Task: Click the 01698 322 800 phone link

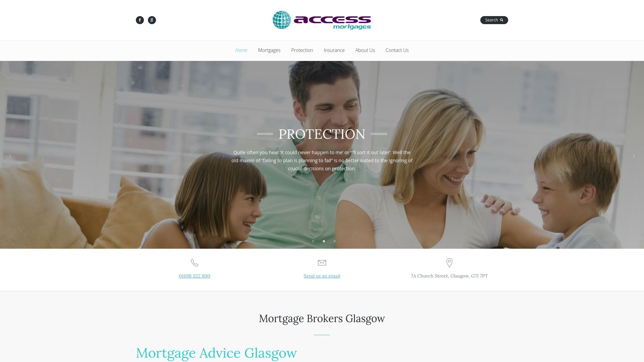Action: [x=194, y=276]
